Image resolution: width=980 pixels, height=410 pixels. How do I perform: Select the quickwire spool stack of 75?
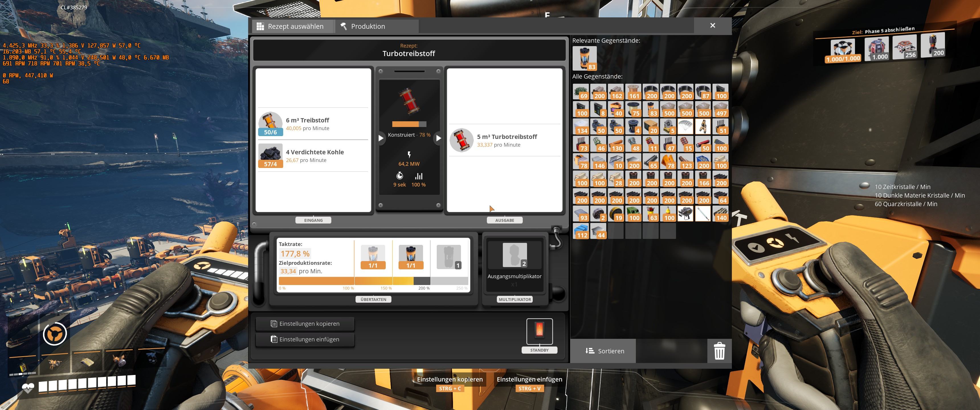coord(633,109)
